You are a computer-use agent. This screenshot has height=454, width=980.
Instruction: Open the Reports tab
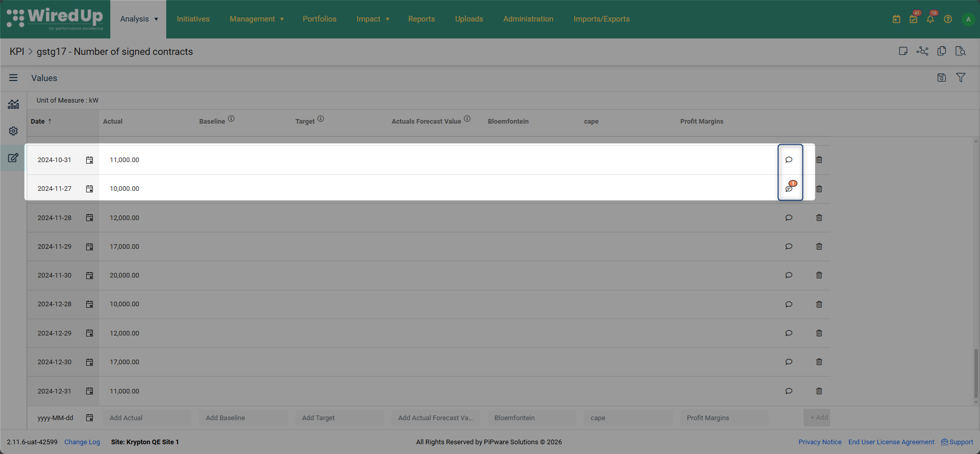[x=422, y=19]
